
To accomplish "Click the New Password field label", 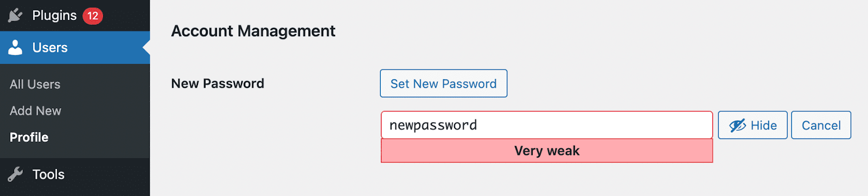I will pos(218,83).
